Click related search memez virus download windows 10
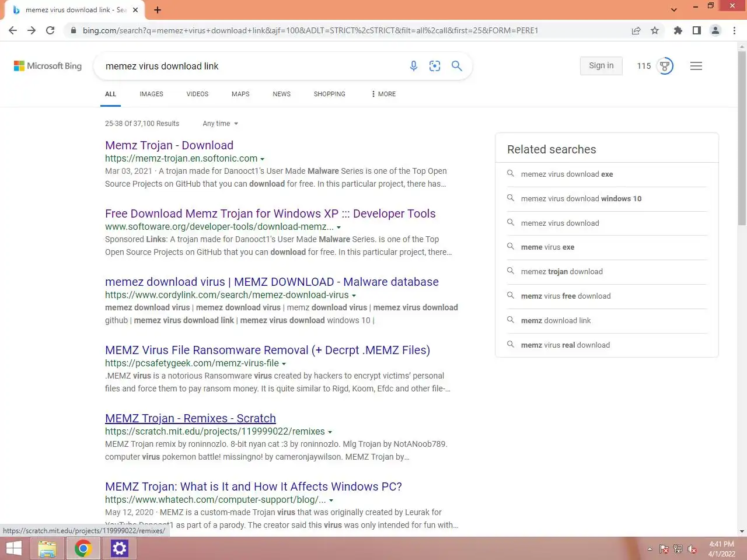This screenshot has height=560, width=747. click(607, 198)
